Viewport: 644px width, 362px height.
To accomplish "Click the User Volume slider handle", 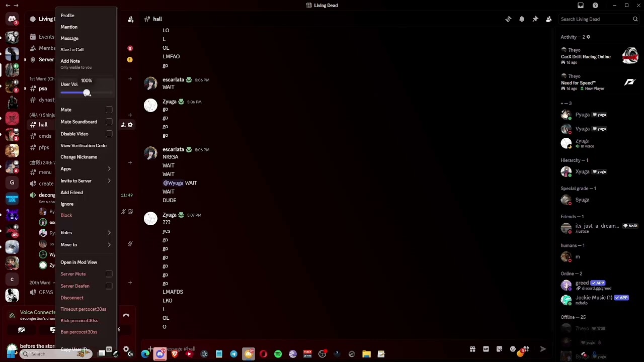I will tap(87, 93).
